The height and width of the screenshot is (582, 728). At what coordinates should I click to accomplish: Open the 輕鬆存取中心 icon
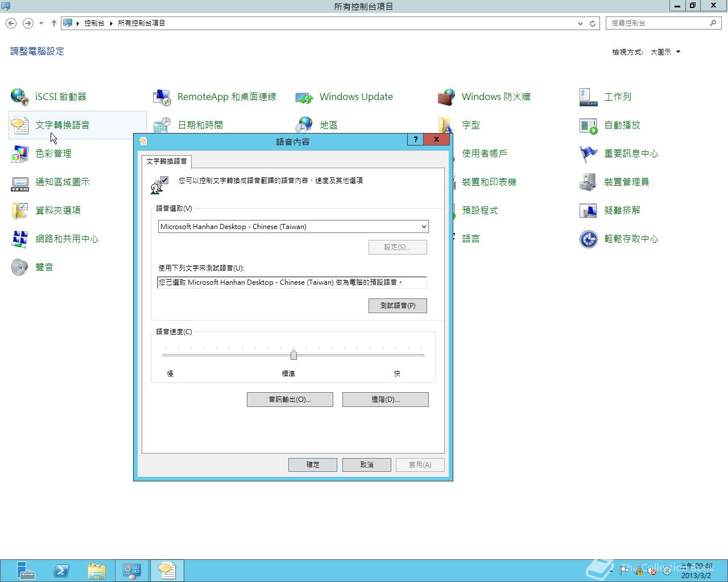point(589,239)
